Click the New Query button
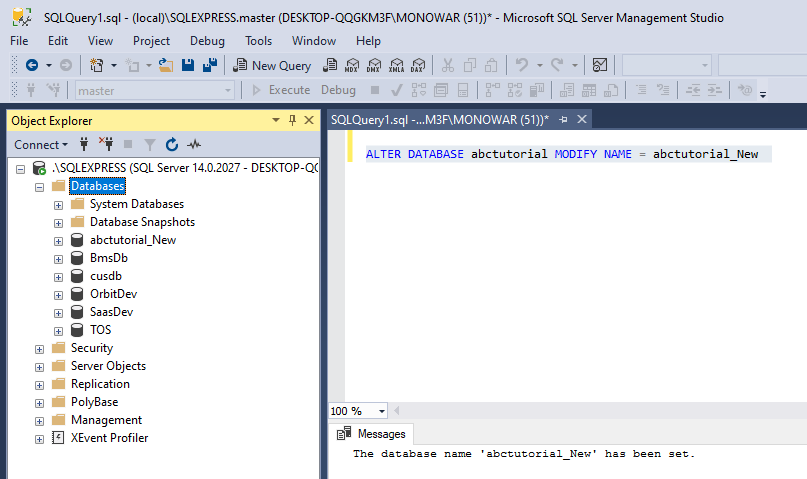This screenshot has height=479, width=807. pyautogui.click(x=272, y=65)
